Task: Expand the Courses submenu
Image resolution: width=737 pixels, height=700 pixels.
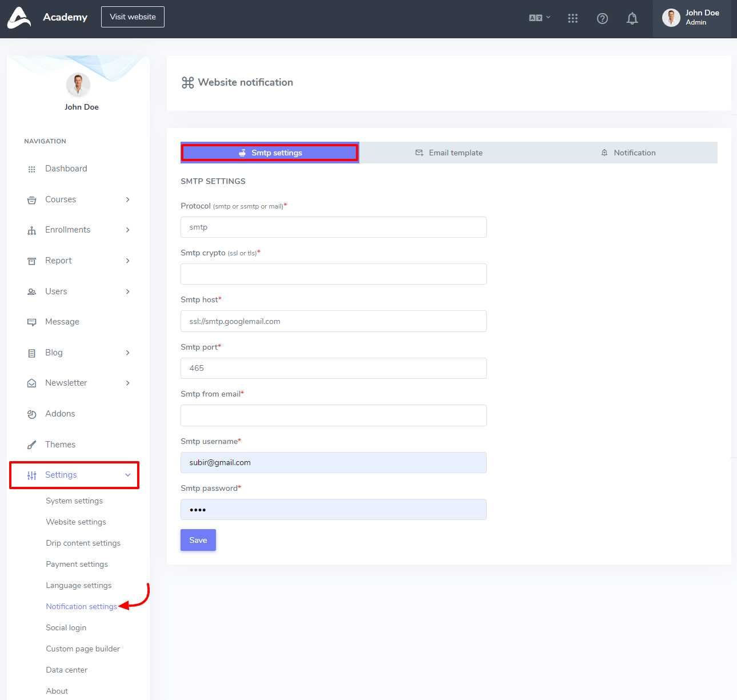Action: point(127,199)
